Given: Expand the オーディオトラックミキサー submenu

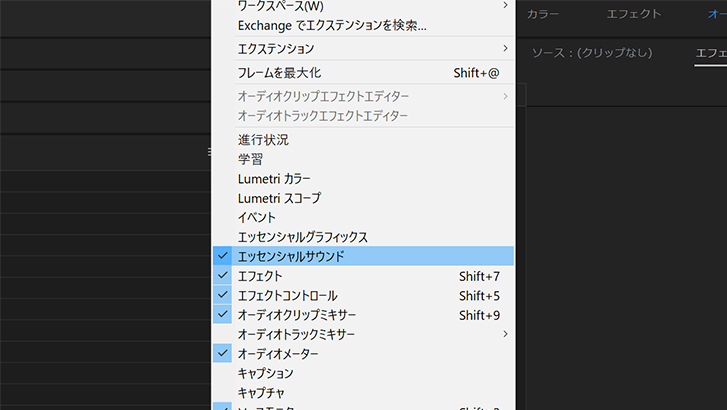Looking at the screenshot, I should pyautogui.click(x=363, y=334).
